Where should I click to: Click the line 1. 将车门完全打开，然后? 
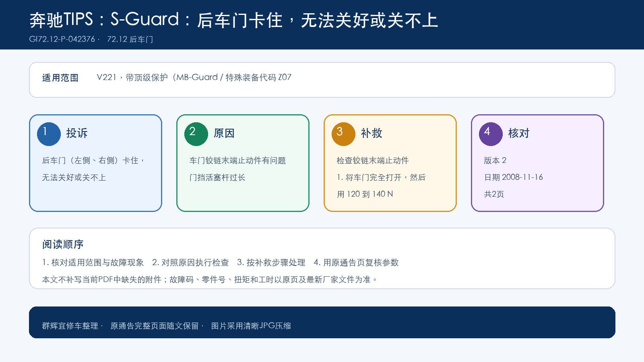(381, 177)
